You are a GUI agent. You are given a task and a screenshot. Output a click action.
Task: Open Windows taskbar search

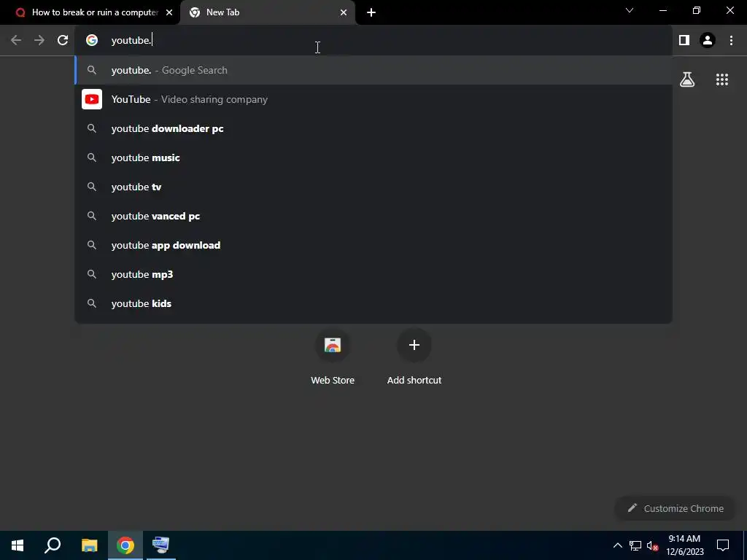tap(53, 545)
